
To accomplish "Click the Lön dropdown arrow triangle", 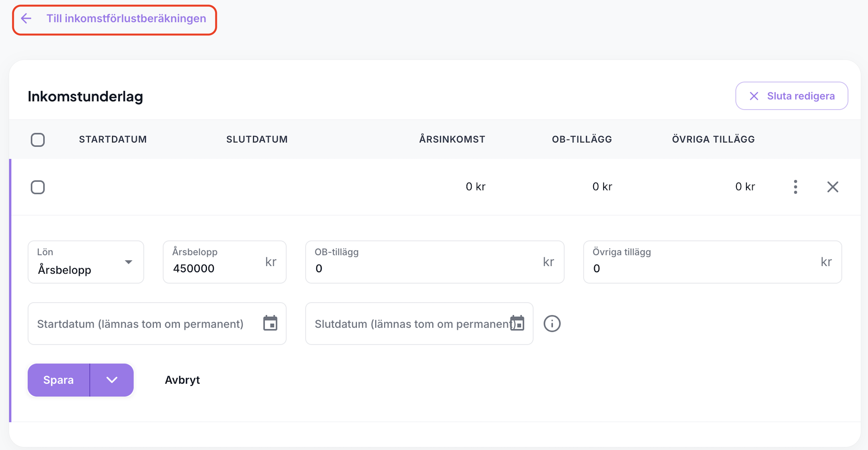I will tap(129, 262).
